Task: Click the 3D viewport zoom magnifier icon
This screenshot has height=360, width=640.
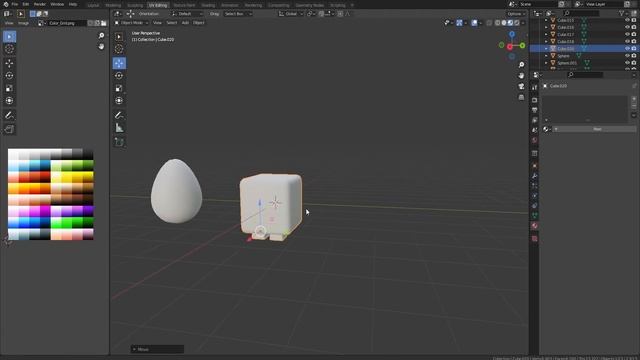Action: point(521,65)
